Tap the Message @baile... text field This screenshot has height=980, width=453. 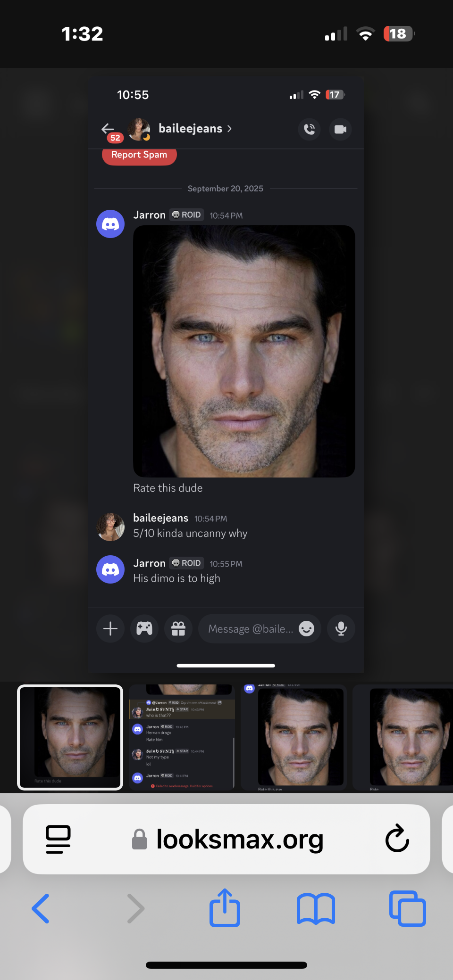[x=250, y=629]
